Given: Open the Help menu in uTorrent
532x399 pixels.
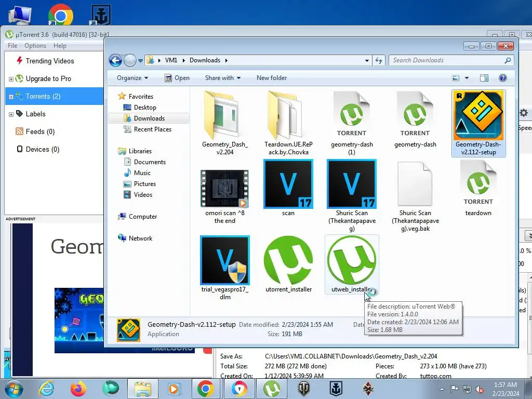Looking at the screenshot, I should pos(60,46).
